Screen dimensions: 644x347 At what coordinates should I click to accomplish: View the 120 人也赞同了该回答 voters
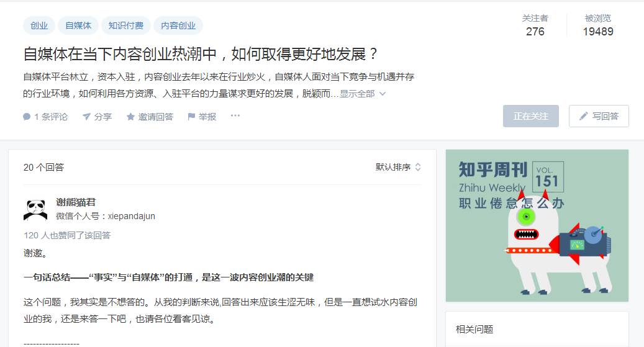[x=67, y=235]
